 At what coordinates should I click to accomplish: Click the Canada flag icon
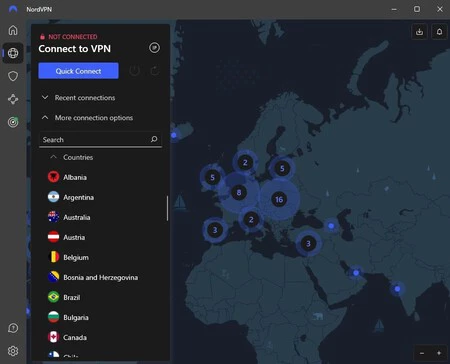click(x=53, y=337)
